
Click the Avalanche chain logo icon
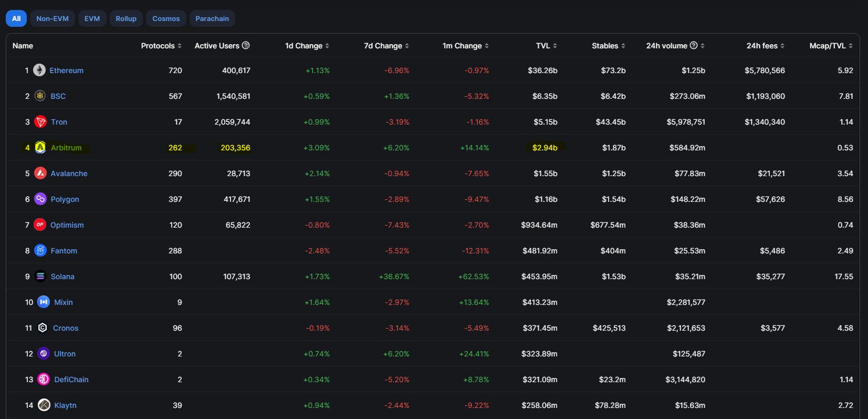40,173
